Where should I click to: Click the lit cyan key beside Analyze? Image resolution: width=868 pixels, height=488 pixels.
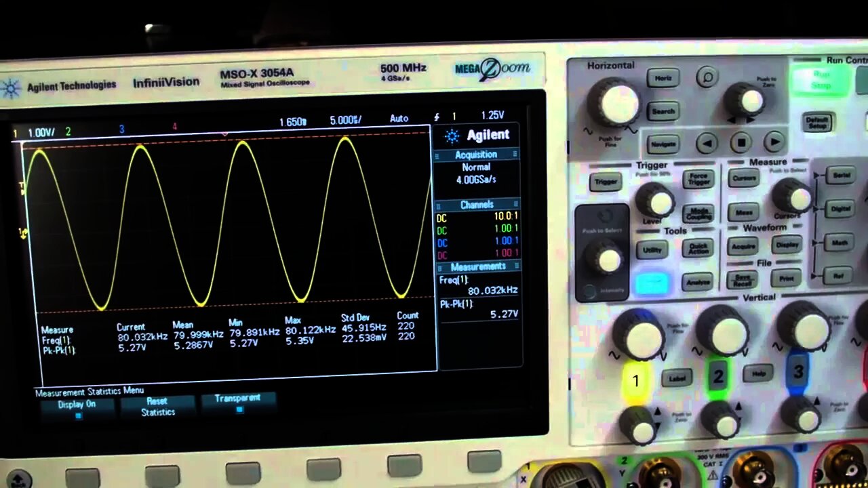[652, 284]
